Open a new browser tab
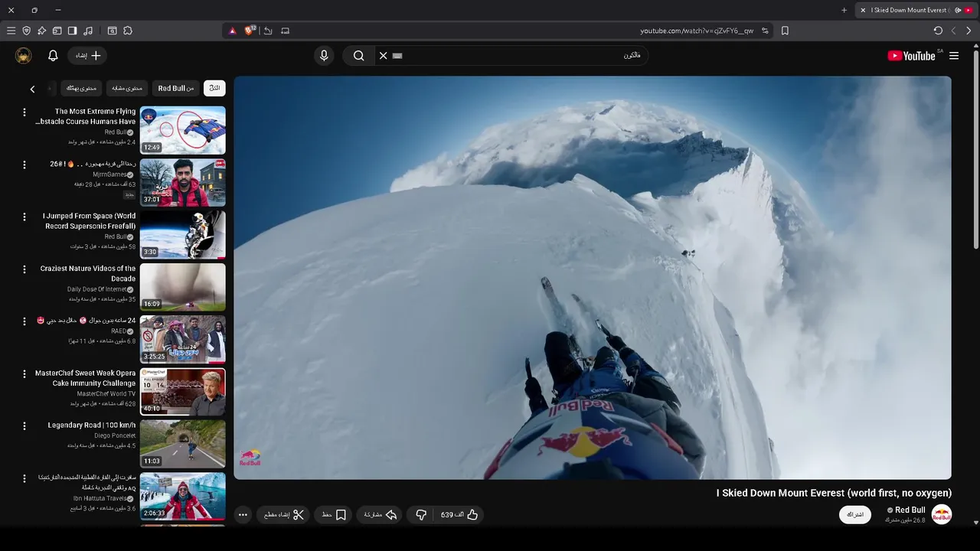This screenshot has height=551, width=980. click(x=844, y=10)
